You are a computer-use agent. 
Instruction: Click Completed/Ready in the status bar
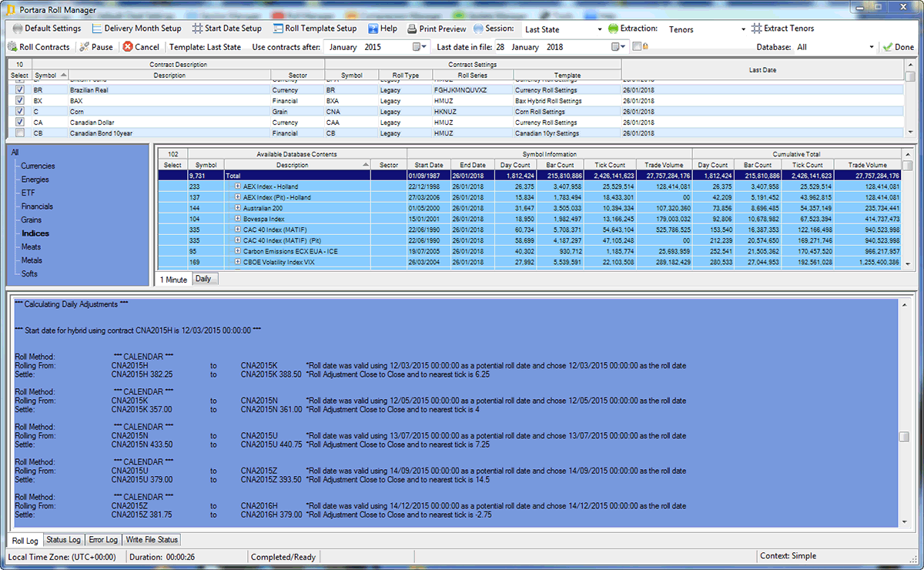pyautogui.click(x=283, y=556)
